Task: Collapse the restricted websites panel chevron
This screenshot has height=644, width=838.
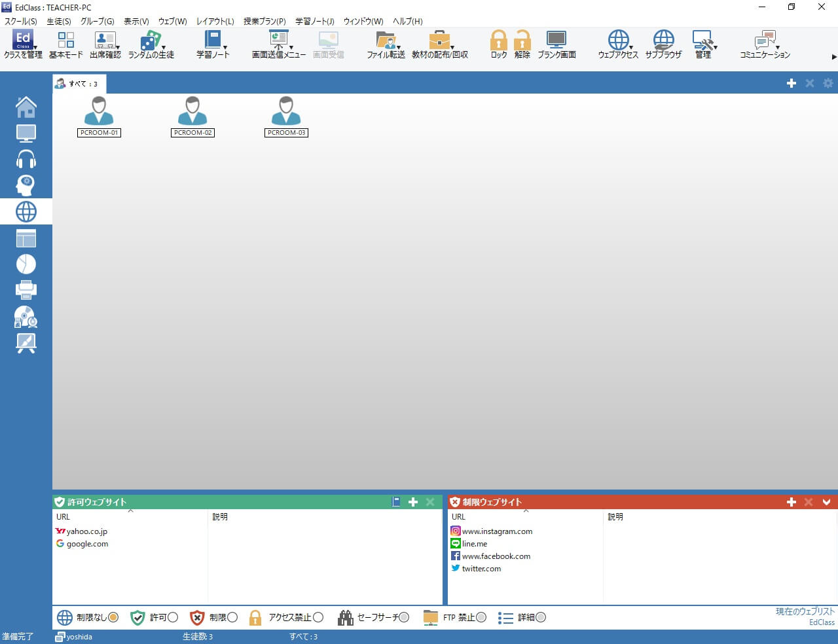Action: tap(826, 502)
